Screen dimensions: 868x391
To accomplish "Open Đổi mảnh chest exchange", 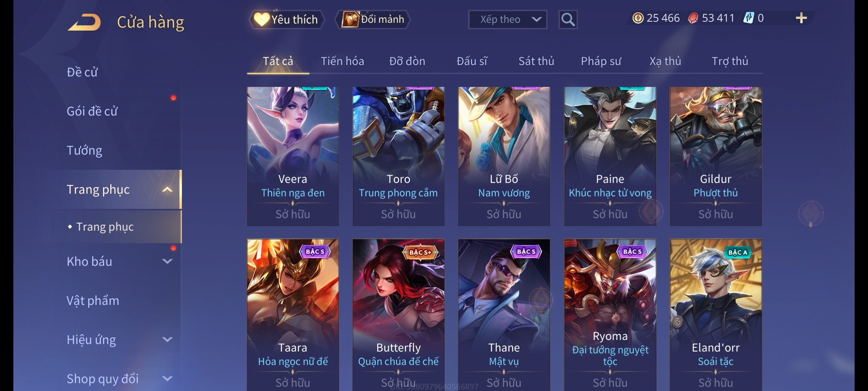I will 373,20.
